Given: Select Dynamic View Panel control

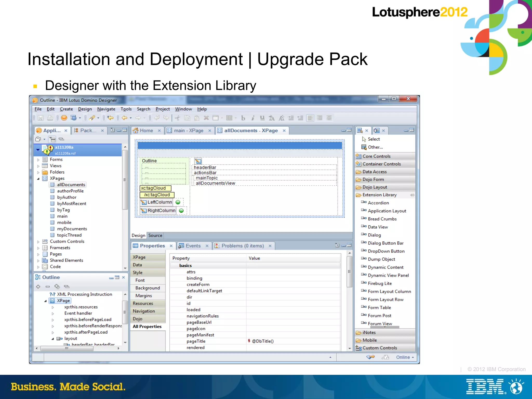Looking at the screenshot, I should pos(385,275).
